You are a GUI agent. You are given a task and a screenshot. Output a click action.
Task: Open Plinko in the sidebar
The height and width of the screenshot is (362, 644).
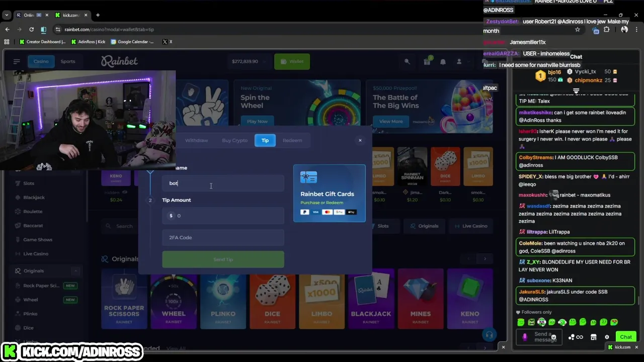pos(30,314)
